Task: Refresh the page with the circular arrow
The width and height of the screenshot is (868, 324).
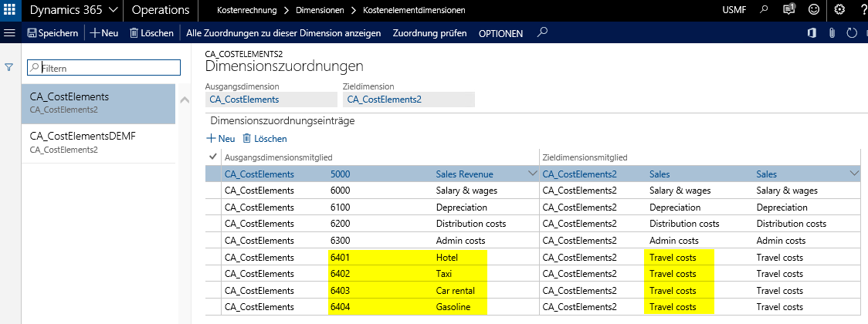Action: pos(852,33)
